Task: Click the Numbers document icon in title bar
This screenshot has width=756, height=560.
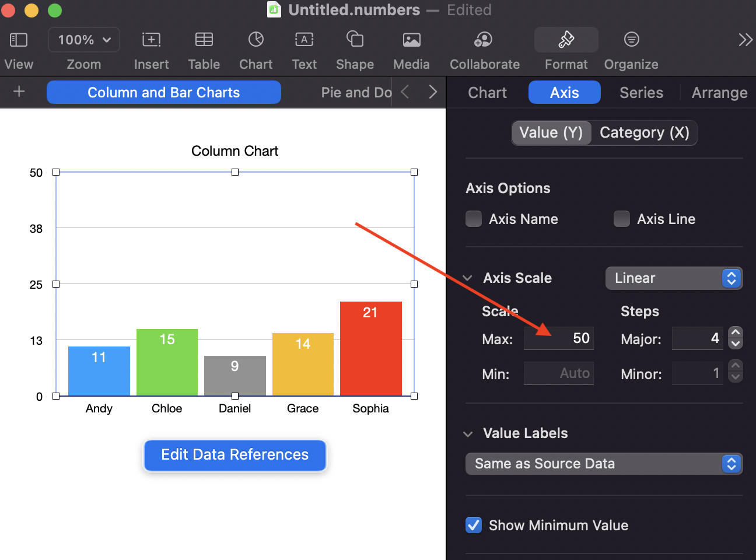Action: click(274, 9)
